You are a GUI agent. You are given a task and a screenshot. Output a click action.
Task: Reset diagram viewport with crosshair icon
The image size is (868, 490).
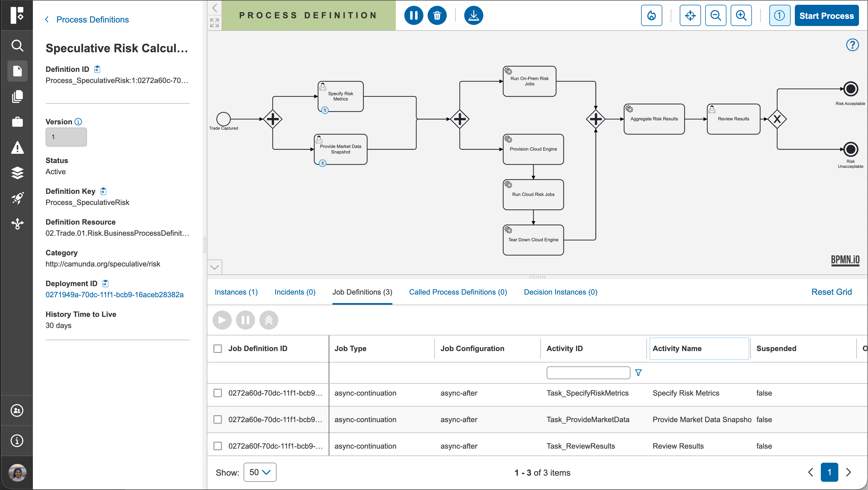690,15
